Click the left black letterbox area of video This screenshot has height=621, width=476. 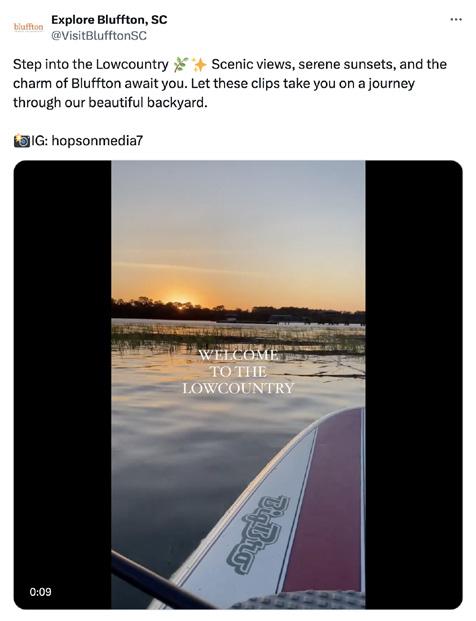[x=63, y=384]
